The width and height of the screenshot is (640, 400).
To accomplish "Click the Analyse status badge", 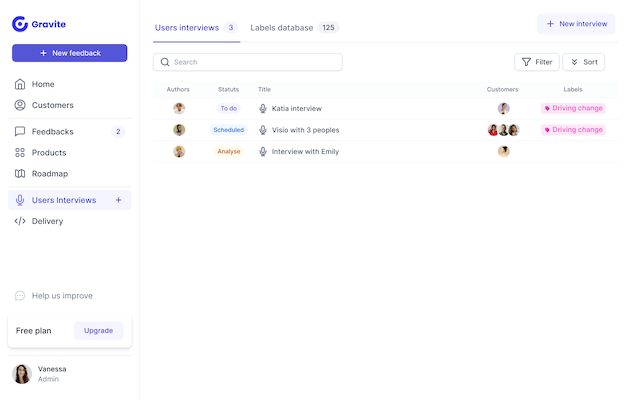I will (x=229, y=151).
